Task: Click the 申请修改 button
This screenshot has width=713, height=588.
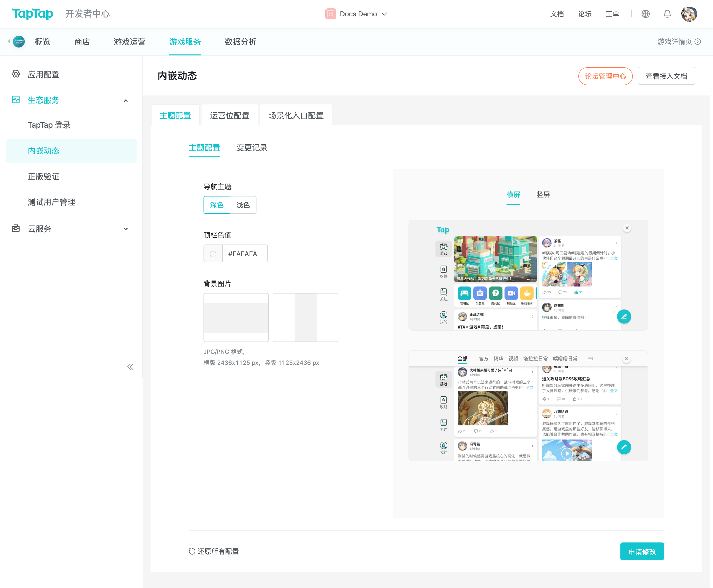Action: click(x=642, y=551)
